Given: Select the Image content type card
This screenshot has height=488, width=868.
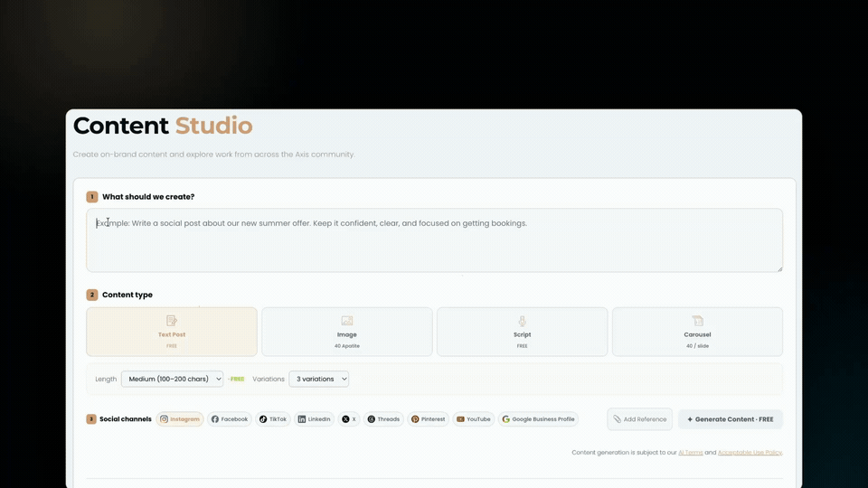Looking at the screenshot, I should coord(347,332).
